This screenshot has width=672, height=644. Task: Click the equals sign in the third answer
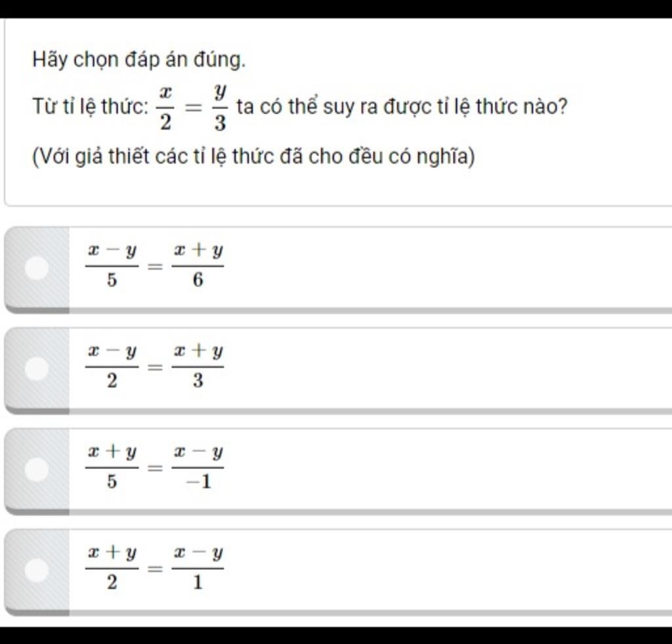click(155, 469)
